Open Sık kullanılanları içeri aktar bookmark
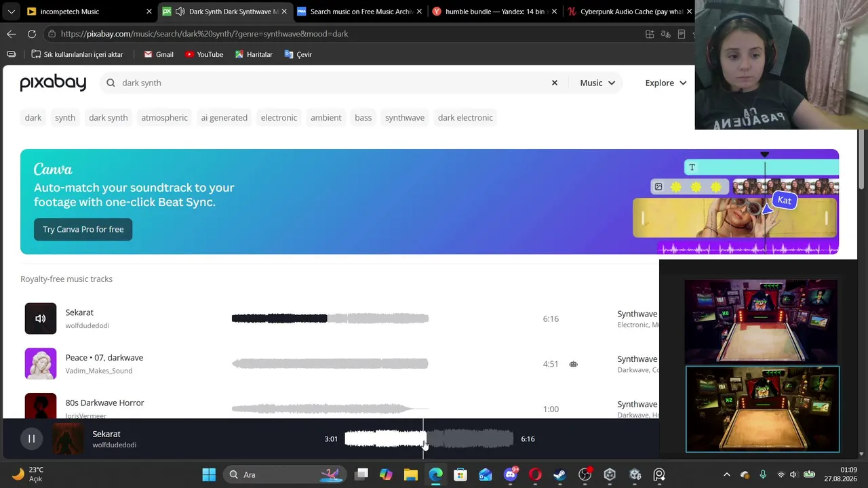 [77, 54]
